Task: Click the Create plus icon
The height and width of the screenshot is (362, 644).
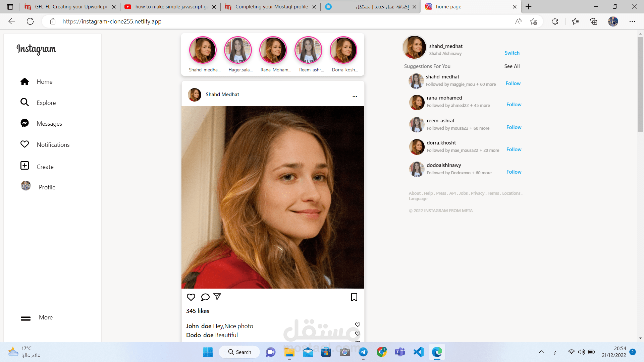Action: tap(24, 166)
